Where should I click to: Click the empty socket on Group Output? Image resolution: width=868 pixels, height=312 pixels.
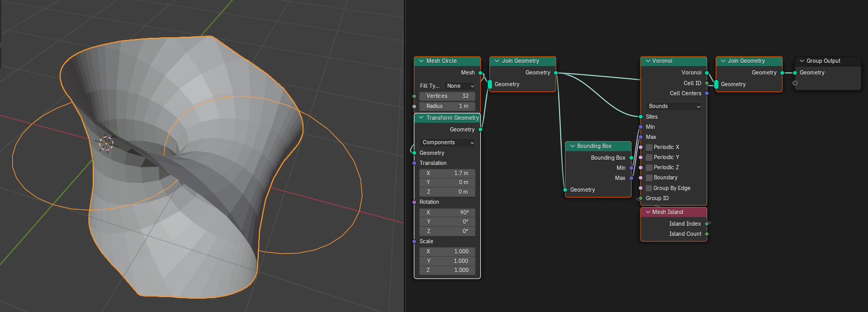pos(795,83)
